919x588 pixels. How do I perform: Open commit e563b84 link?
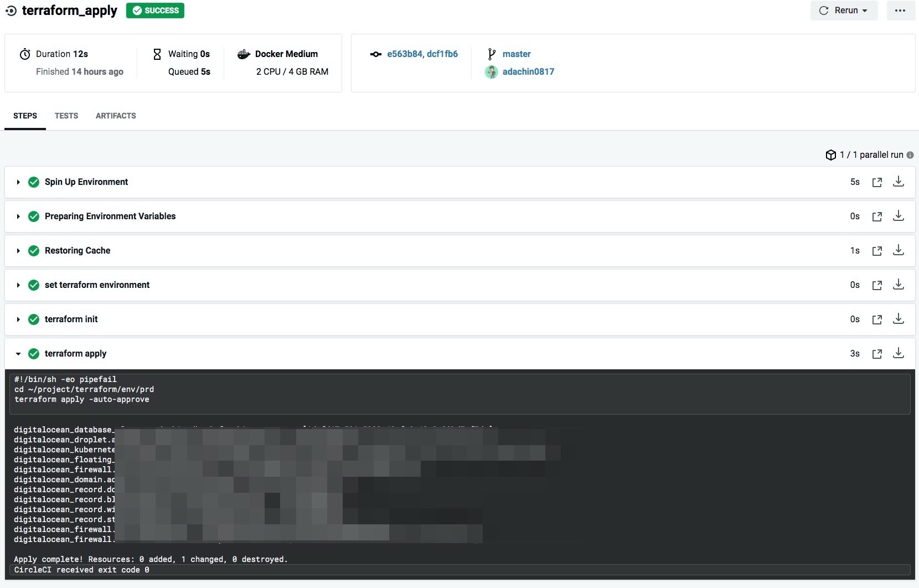point(405,54)
